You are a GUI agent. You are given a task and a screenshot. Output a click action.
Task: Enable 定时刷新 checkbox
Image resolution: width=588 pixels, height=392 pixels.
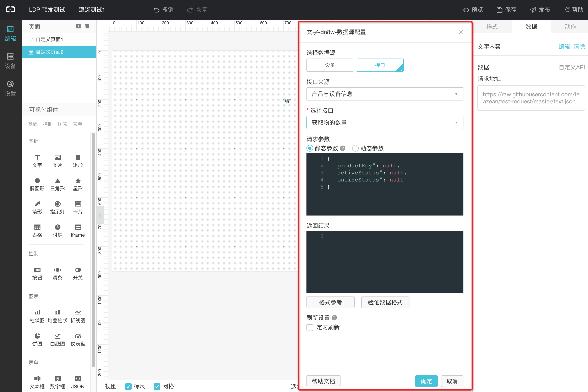click(x=310, y=327)
